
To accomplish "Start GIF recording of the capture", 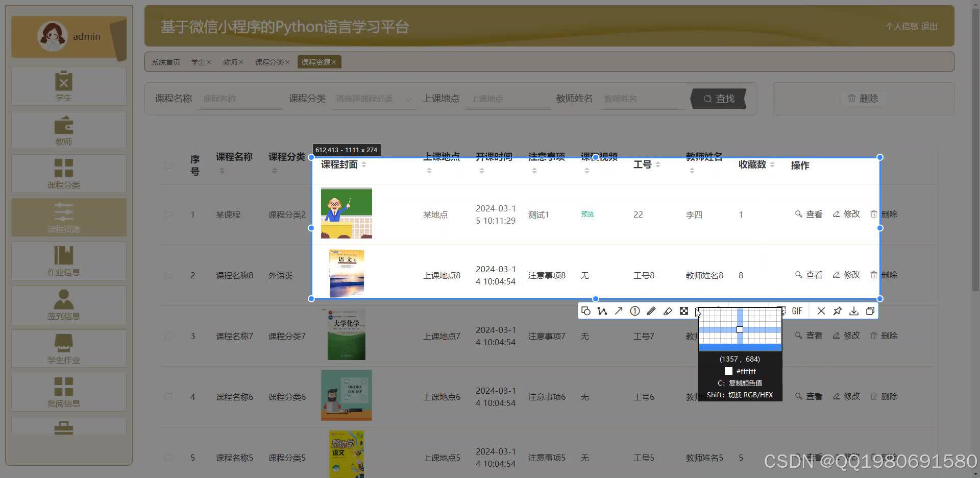I will [797, 310].
